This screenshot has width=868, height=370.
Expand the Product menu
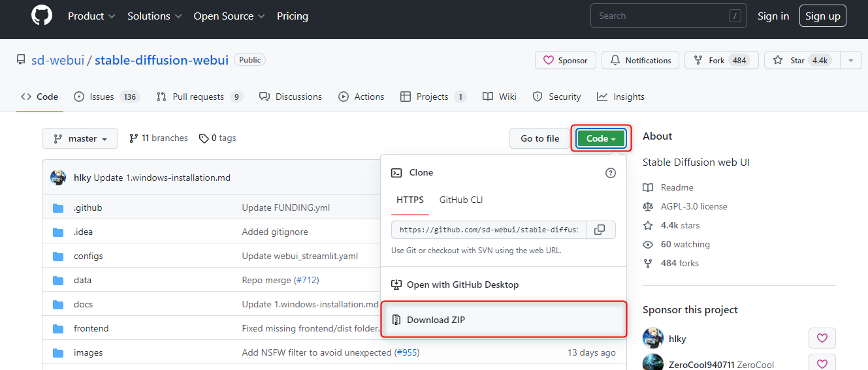click(x=91, y=16)
